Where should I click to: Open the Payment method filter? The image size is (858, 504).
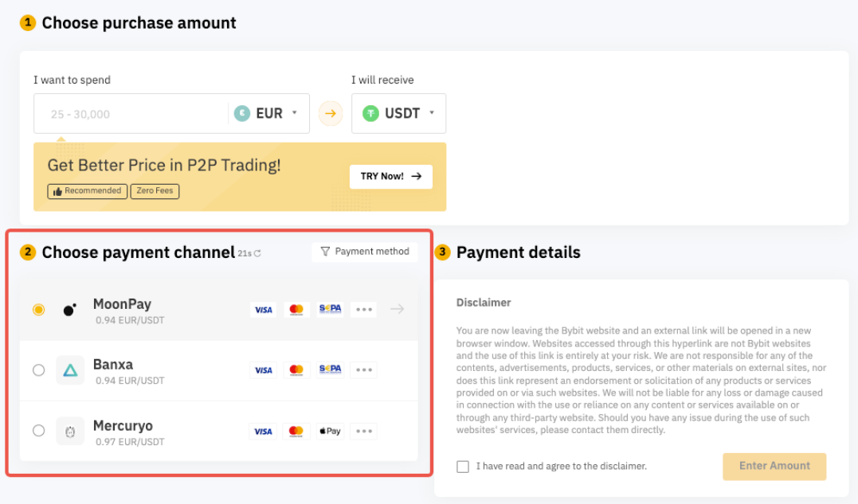click(364, 252)
